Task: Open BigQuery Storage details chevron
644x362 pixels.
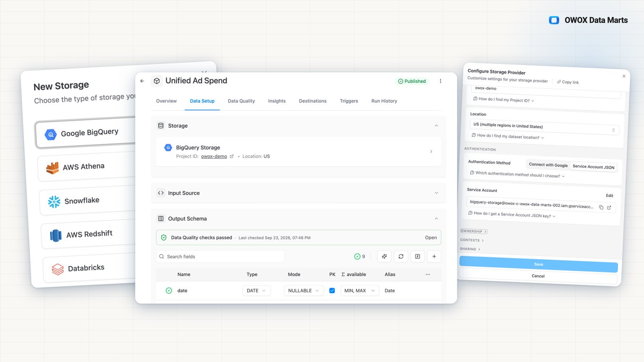Action: click(x=431, y=152)
